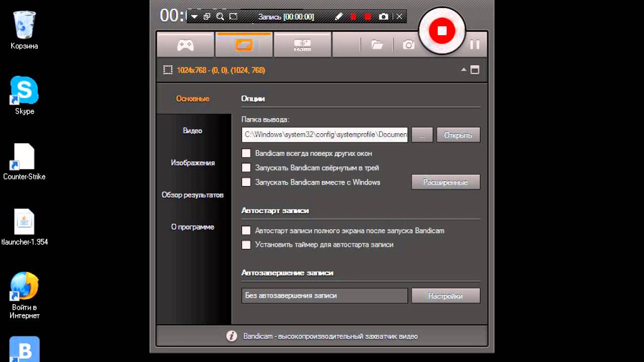
Task: Click the red pause icon in floating bar
Action: point(353,17)
